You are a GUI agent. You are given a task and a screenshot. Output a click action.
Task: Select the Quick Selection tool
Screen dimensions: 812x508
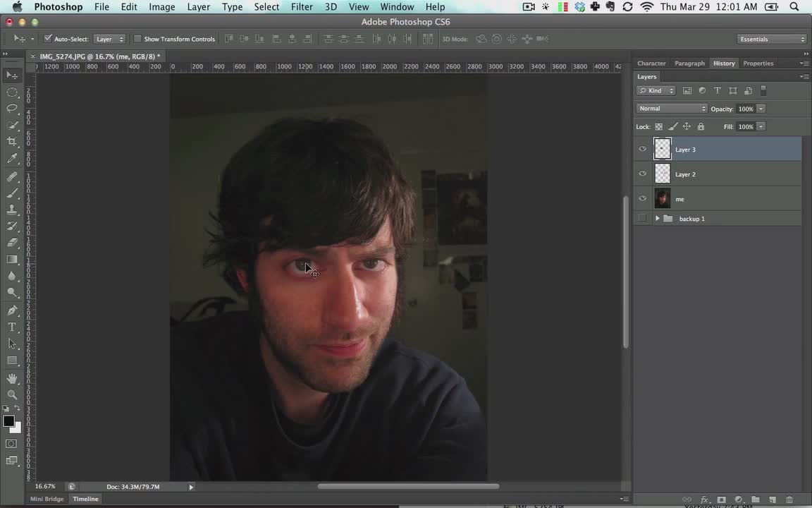12,126
